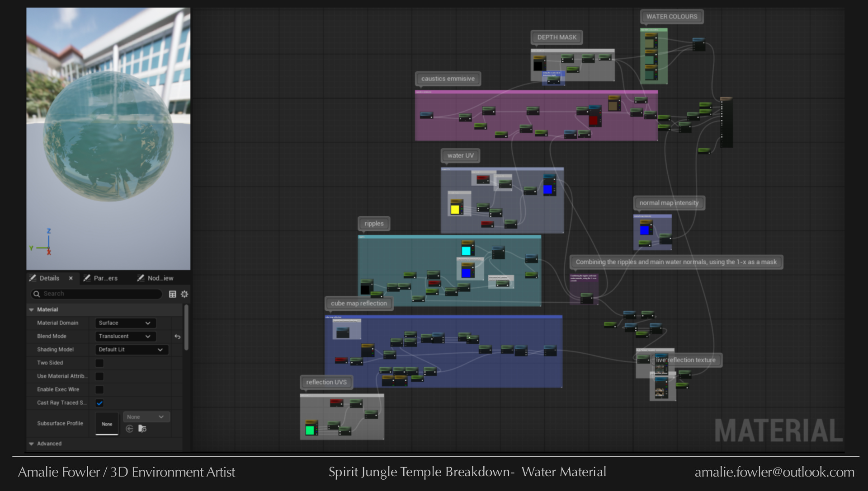This screenshot has width=868, height=491.
Task: Click the pencil icon on the Details tab
Action: [33, 278]
